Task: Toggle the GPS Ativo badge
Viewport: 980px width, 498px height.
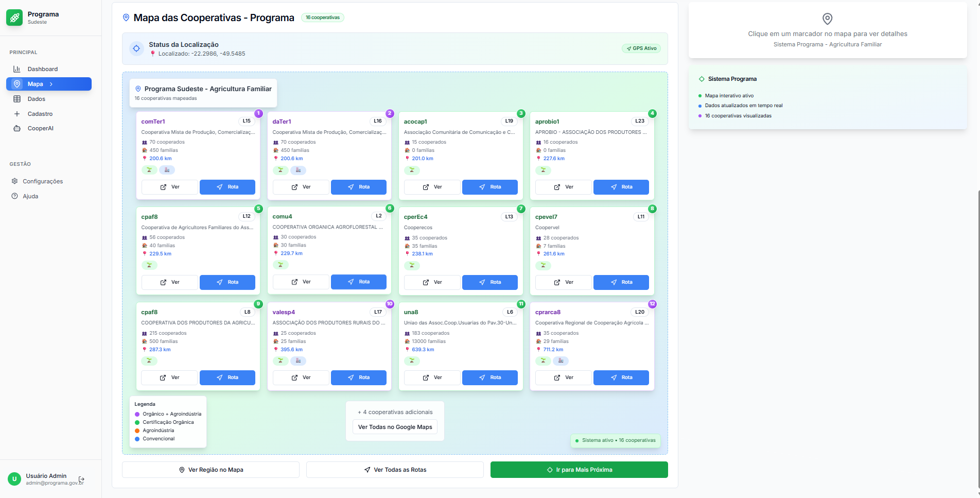Action: (x=641, y=48)
